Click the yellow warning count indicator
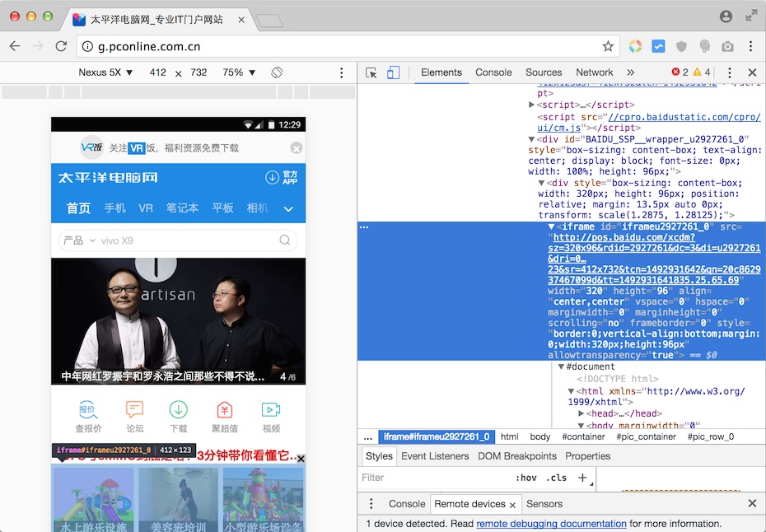Image resolution: width=766 pixels, height=532 pixels. (x=702, y=72)
